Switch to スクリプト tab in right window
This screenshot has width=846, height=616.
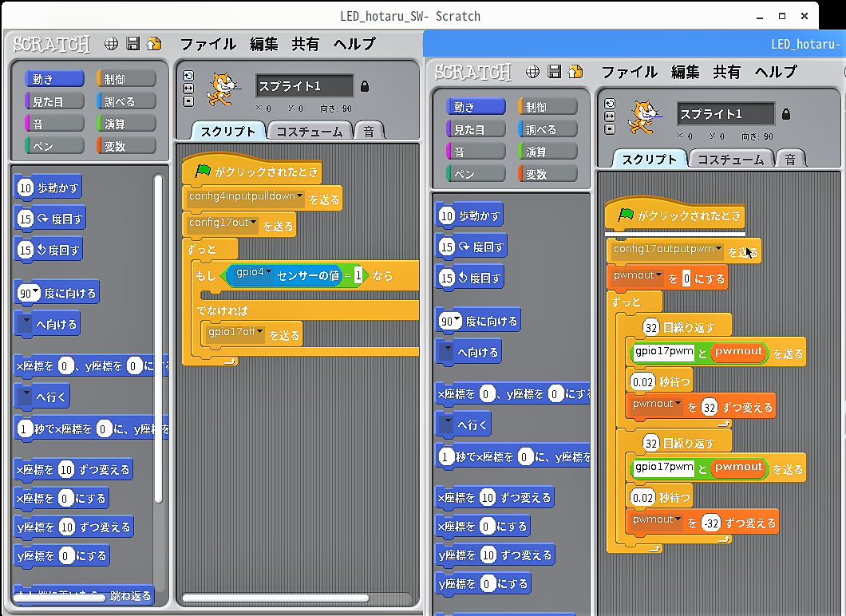click(x=650, y=160)
